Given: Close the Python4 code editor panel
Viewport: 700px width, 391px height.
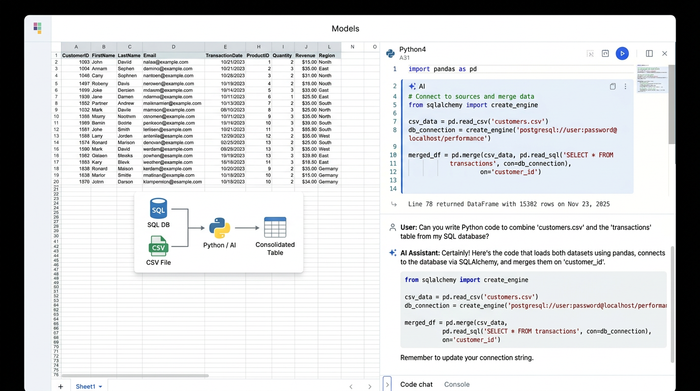Looking at the screenshot, I should [x=664, y=54].
